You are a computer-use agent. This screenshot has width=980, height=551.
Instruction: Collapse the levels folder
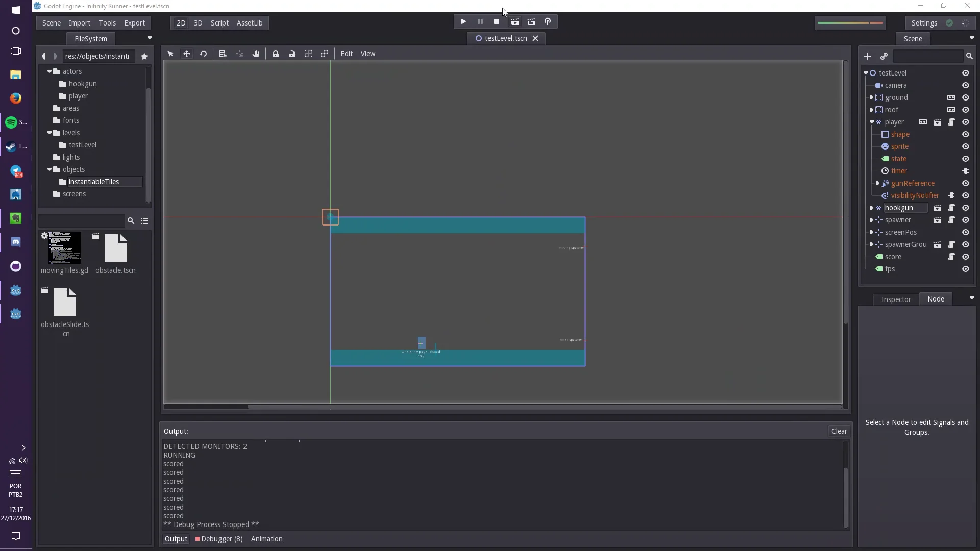(x=50, y=133)
